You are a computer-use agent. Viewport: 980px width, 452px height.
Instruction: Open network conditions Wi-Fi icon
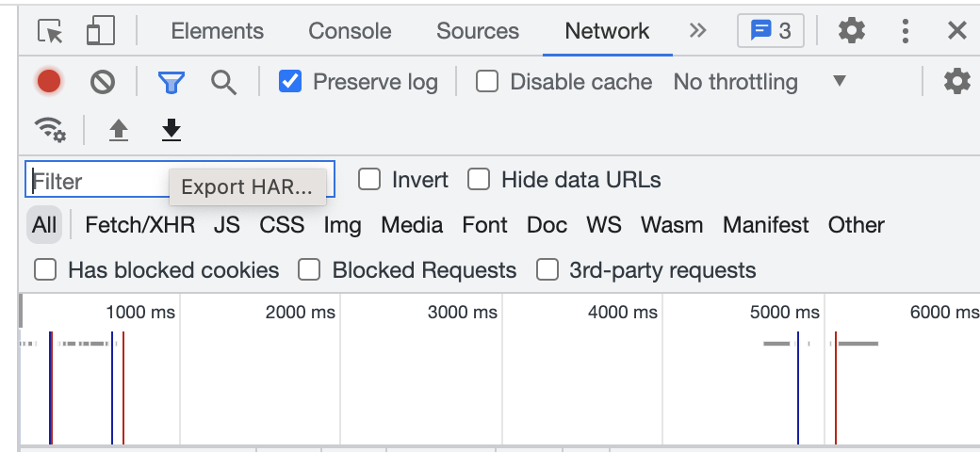49,130
